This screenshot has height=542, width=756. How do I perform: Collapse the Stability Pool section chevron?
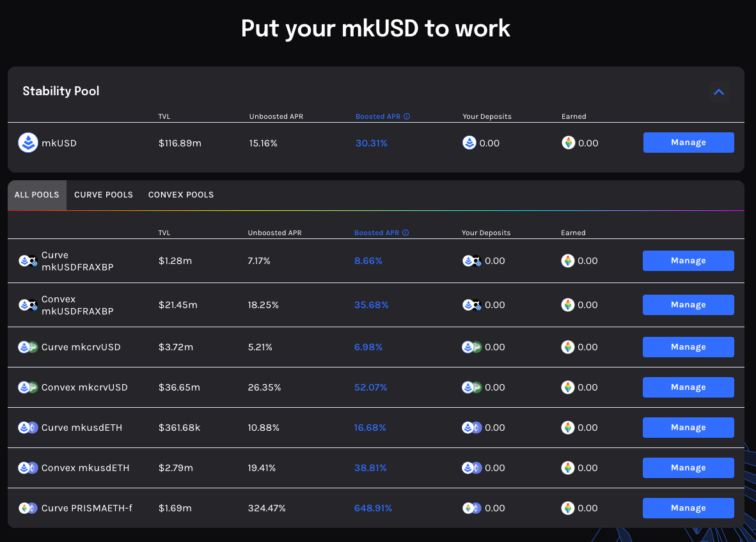(718, 92)
